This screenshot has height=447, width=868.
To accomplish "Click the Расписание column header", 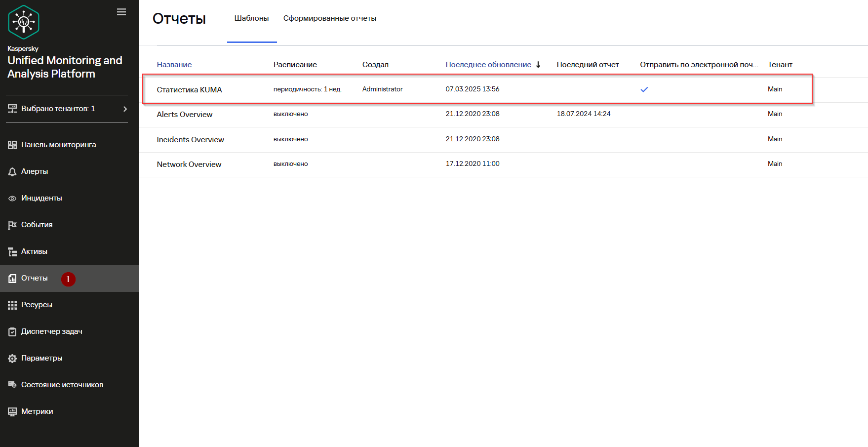I will [x=295, y=65].
